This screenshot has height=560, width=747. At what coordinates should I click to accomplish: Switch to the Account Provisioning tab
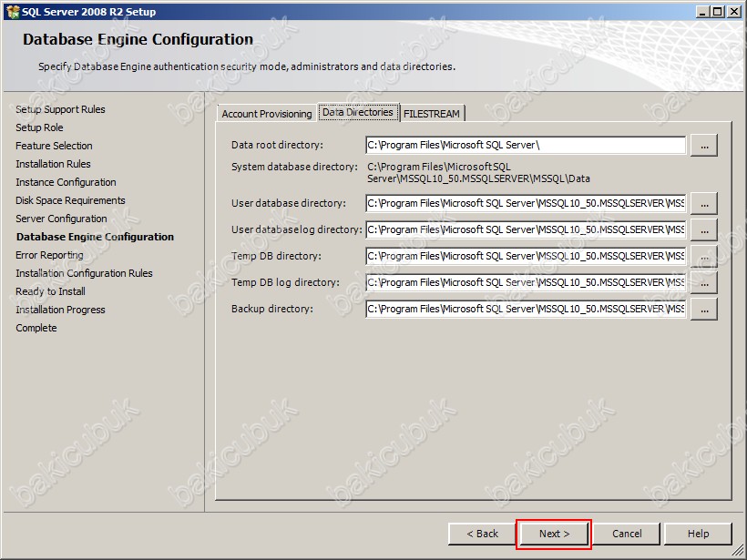tap(267, 114)
